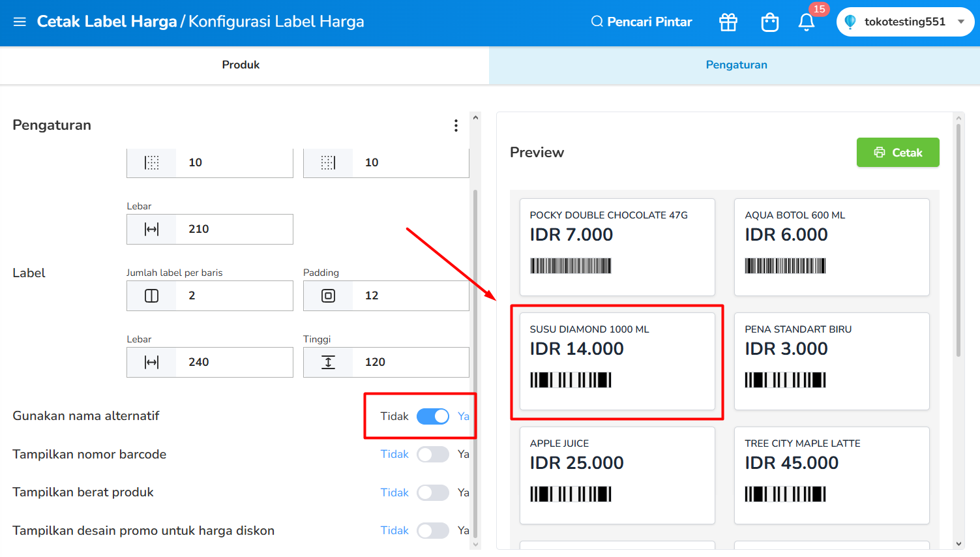The width and height of the screenshot is (980, 557).
Task: Click the preview panel vertical scrollbar
Action: tap(958, 240)
